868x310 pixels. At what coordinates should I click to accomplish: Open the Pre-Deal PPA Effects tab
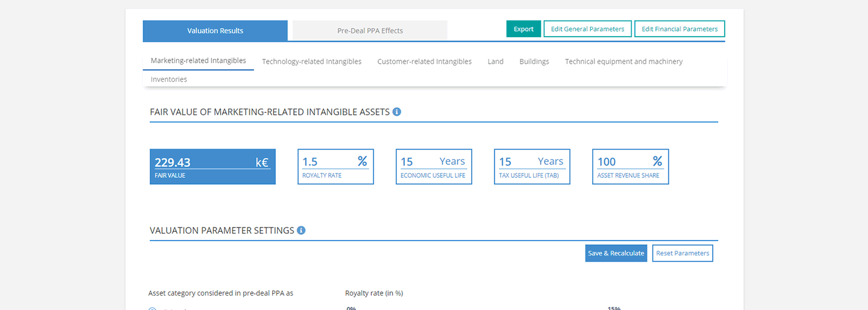click(370, 30)
